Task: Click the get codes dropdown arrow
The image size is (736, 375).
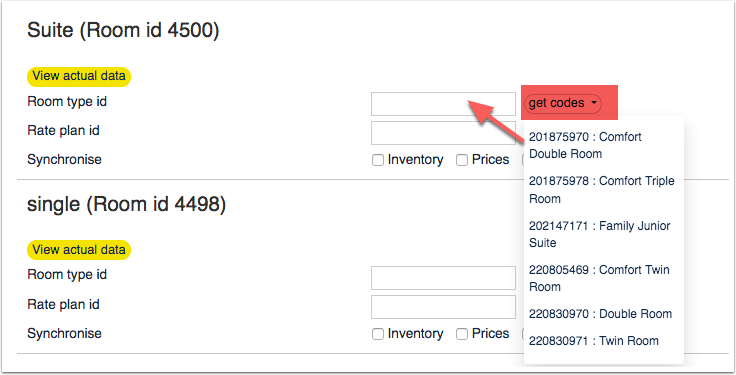Action: (594, 103)
